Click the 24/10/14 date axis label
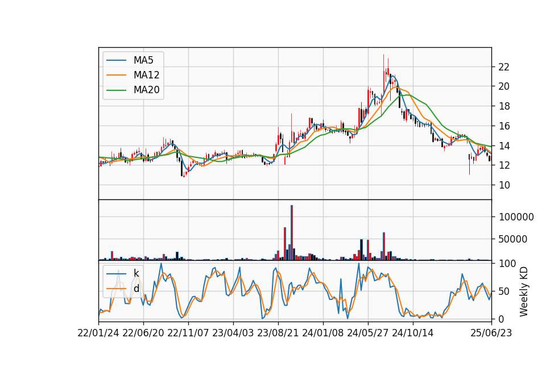This screenshot has height=392, width=546. (413, 333)
